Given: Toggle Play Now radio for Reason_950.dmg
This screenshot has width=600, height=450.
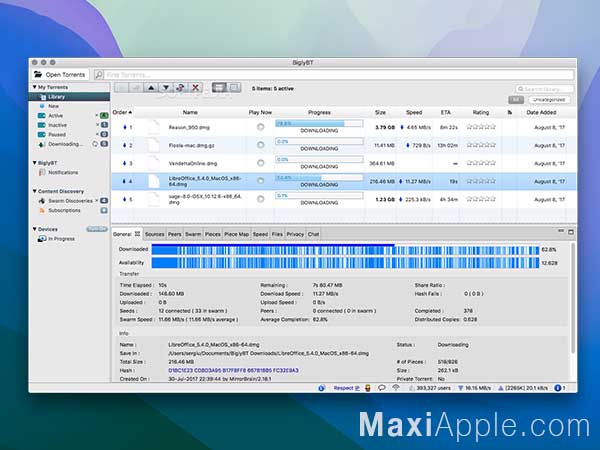Looking at the screenshot, I should [261, 127].
